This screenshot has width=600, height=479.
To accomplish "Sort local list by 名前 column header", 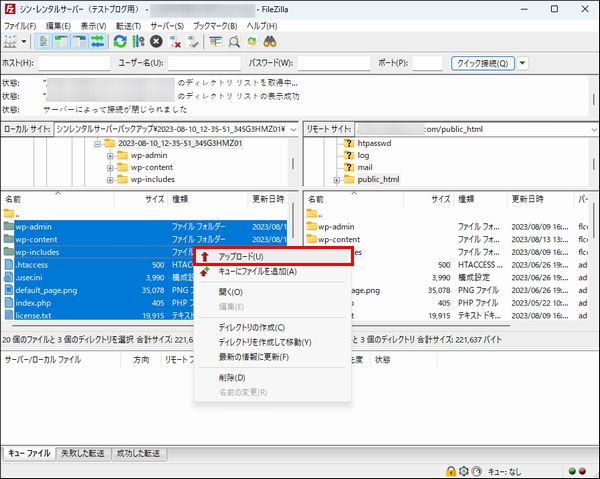I will [x=57, y=199].
